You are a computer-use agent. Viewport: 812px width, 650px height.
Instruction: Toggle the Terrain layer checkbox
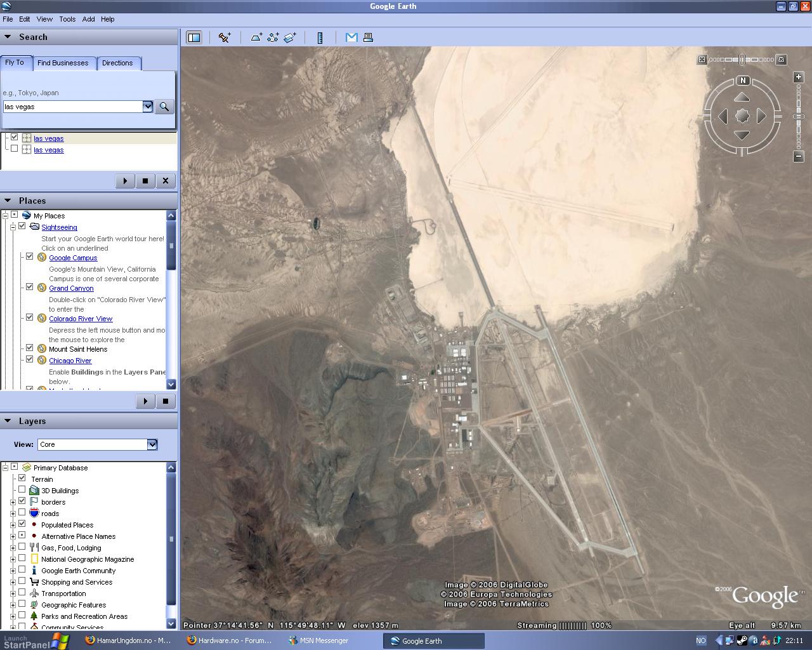point(22,479)
